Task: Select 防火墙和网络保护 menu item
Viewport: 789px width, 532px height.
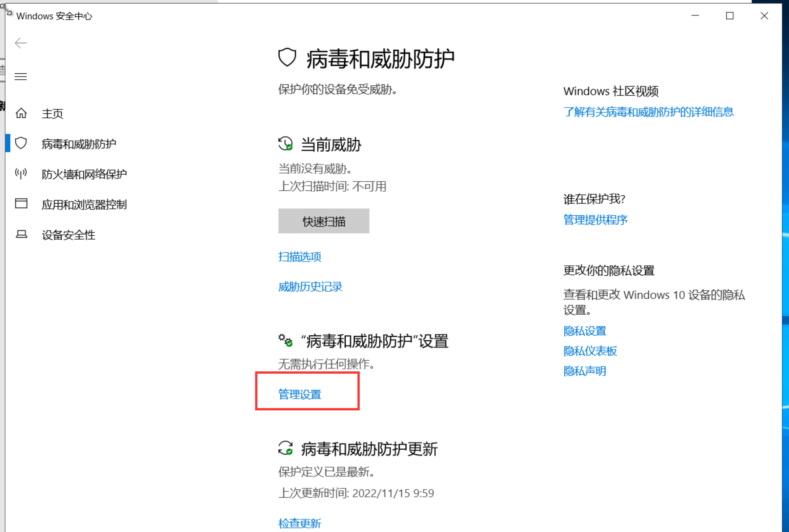Action: [84, 174]
